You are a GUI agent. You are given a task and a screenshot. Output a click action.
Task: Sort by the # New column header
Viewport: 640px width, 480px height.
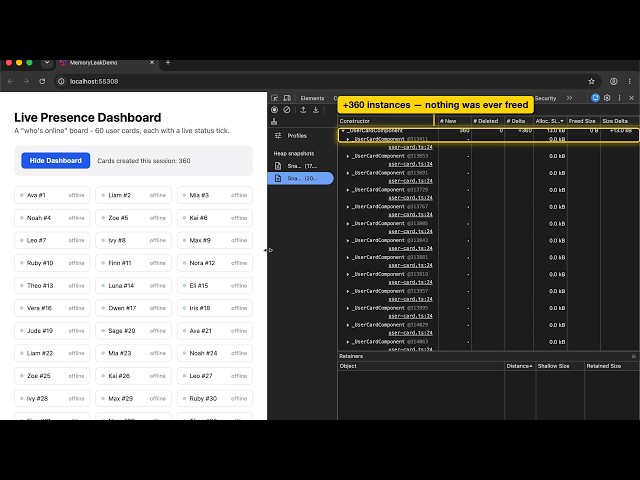454,121
